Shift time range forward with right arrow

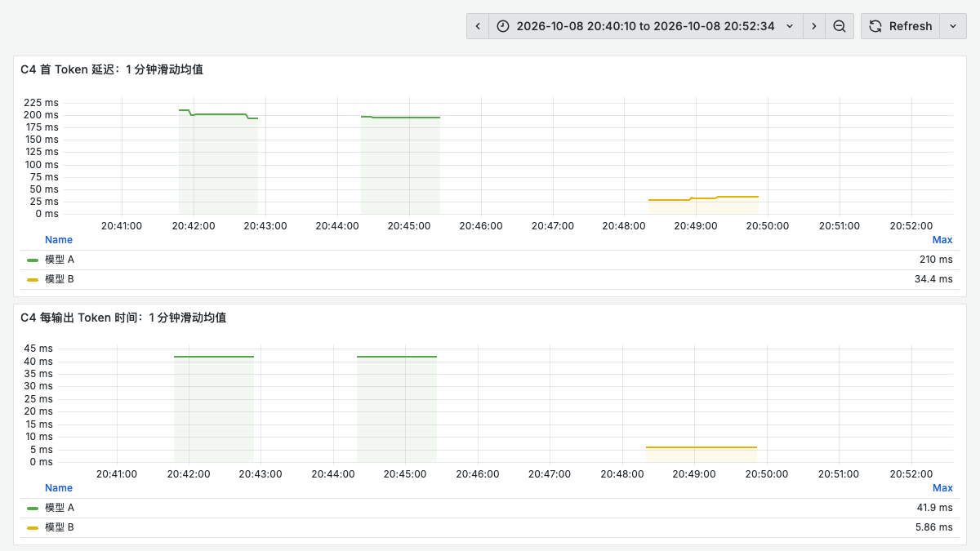813,26
